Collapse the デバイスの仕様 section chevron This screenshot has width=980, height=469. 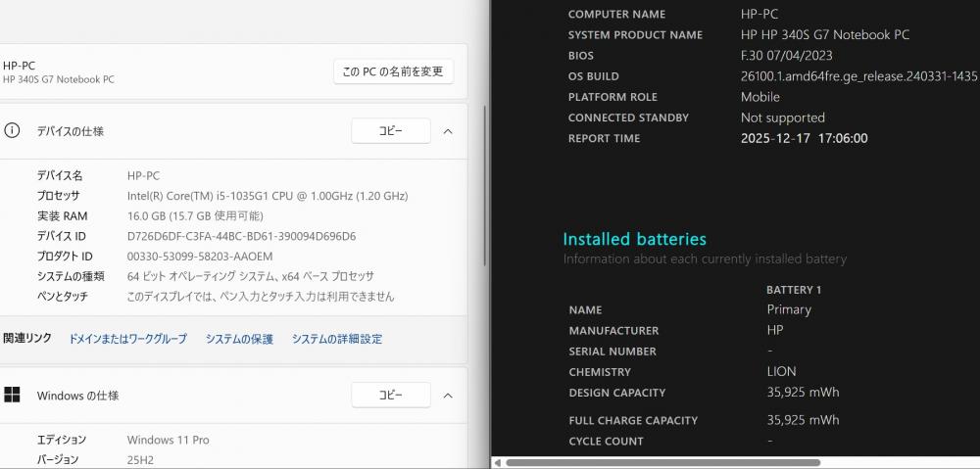[448, 131]
